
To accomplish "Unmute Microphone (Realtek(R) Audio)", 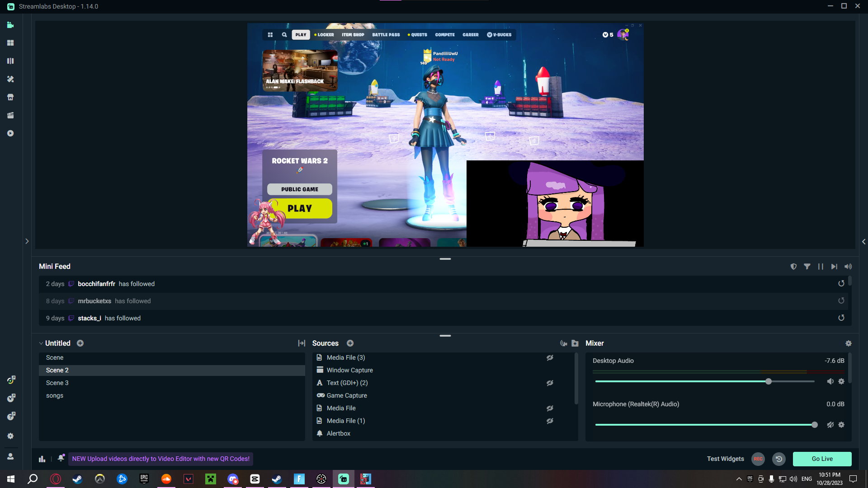I will [830, 425].
